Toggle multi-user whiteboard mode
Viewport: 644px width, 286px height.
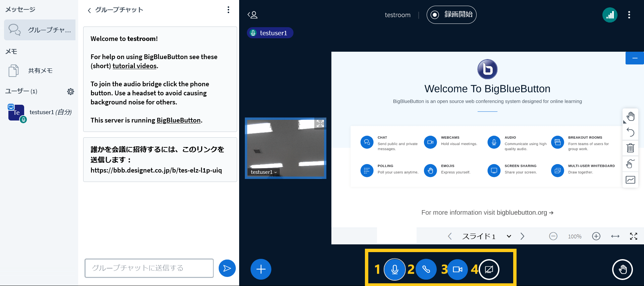[630, 164]
